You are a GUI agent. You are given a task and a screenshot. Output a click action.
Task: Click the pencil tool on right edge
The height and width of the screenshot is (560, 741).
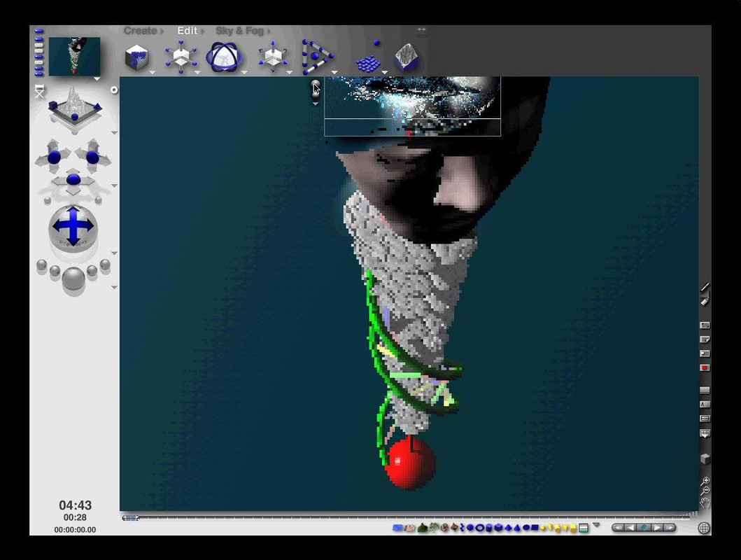(704, 287)
